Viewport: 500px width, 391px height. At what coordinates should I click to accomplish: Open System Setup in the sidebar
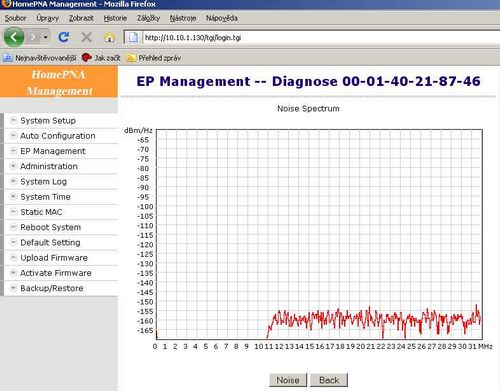coord(48,121)
